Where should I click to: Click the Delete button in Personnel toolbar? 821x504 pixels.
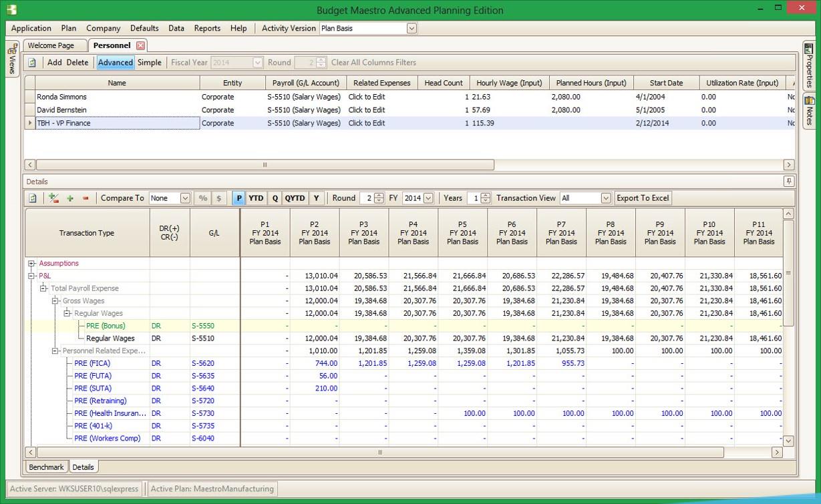click(x=77, y=62)
